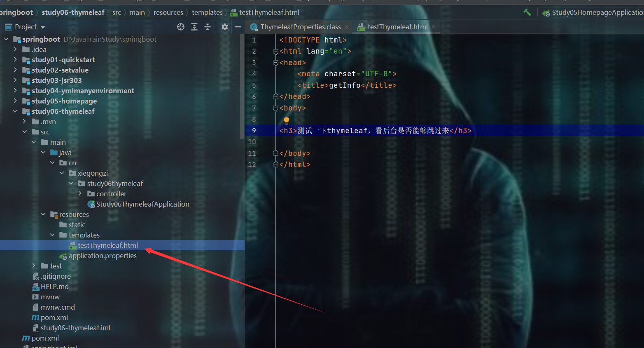Click the mvnw.cmd file icon
This screenshot has height=348, width=644.
36,307
